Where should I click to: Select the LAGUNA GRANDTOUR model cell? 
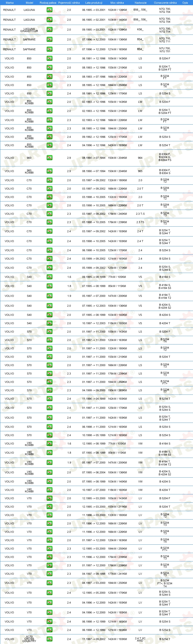tap(29, 30)
